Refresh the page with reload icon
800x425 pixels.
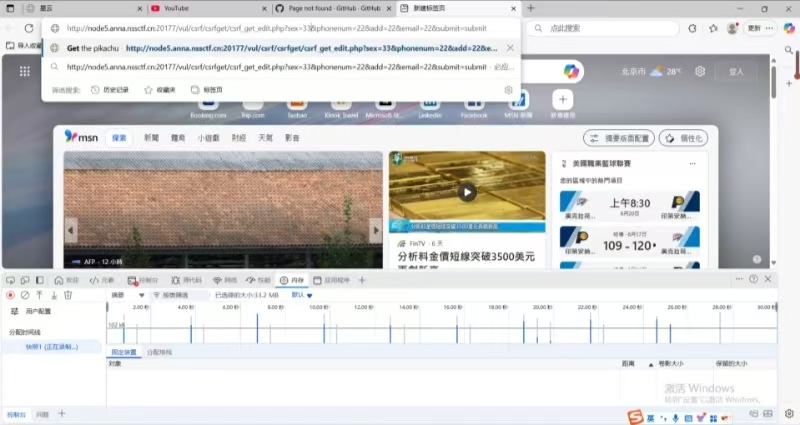(29, 28)
